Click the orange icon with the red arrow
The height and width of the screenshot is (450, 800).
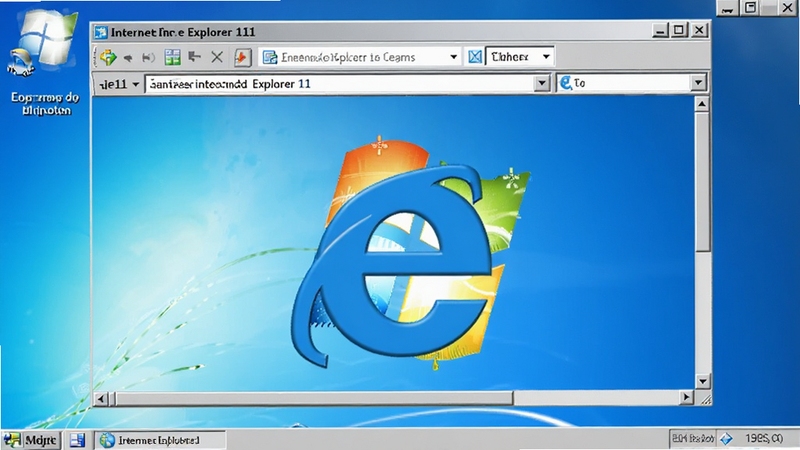tap(243, 57)
